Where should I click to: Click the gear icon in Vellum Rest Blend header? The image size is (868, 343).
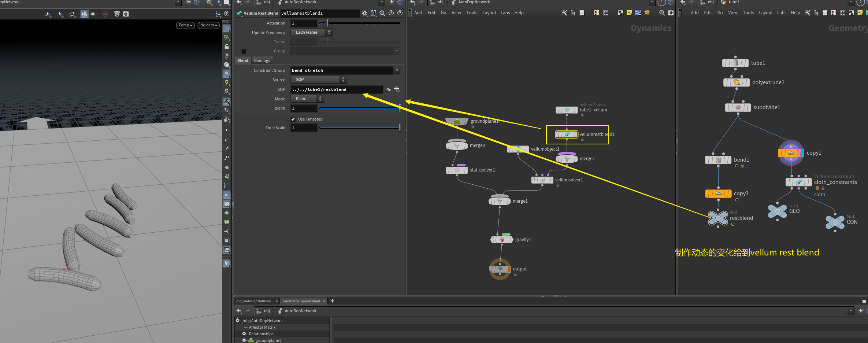pyautogui.click(x=364, y=13)
